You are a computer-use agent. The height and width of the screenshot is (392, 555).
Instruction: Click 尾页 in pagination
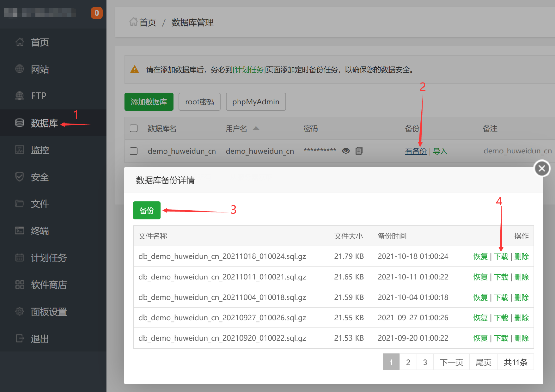(483, 362)
